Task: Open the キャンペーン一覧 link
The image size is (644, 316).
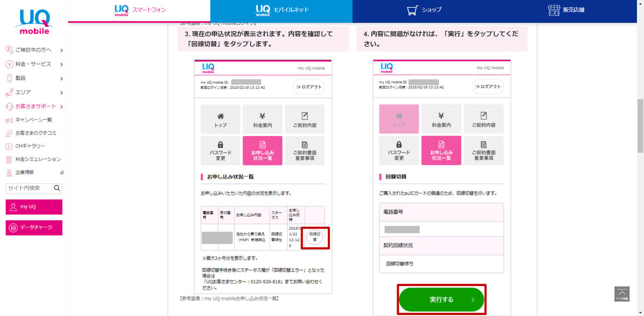Action: (33, 120)
